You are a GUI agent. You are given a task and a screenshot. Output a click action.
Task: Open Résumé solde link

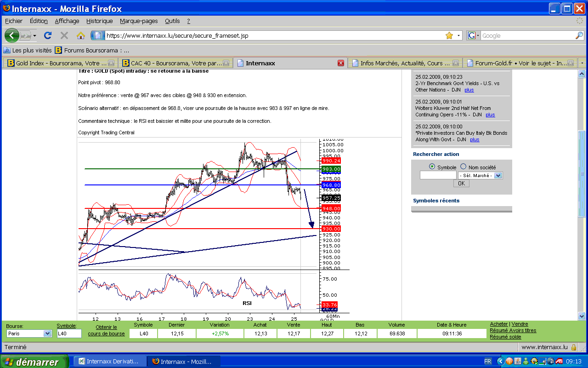point(505,337)
